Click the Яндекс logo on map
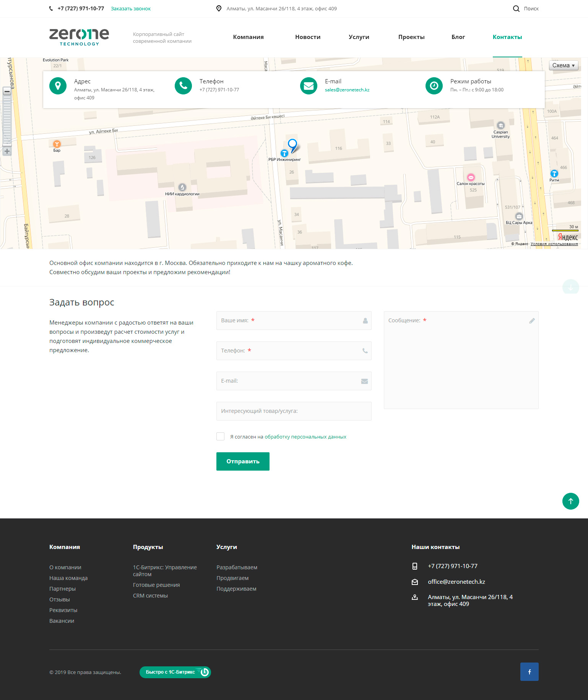This screenshot has width=588, height=700. (568, 237)
